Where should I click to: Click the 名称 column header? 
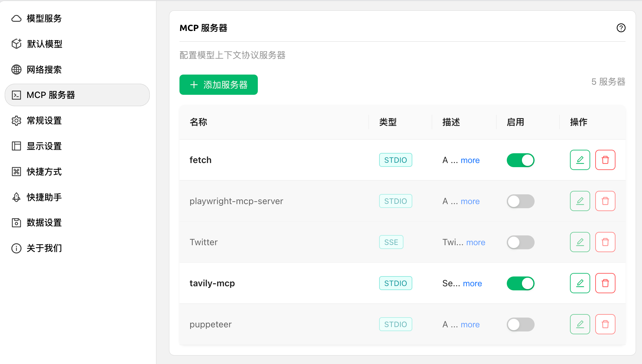(x=198, y=122)
